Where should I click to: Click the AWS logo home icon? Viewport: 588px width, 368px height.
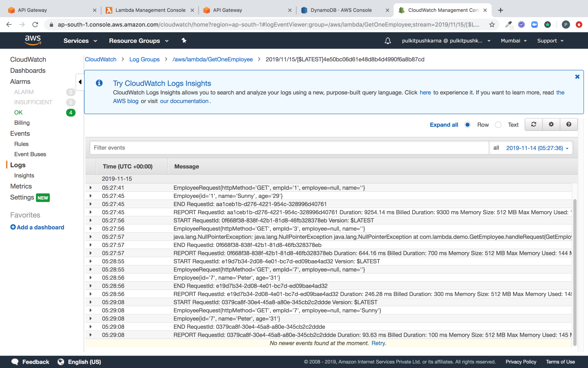pos(33,40)
